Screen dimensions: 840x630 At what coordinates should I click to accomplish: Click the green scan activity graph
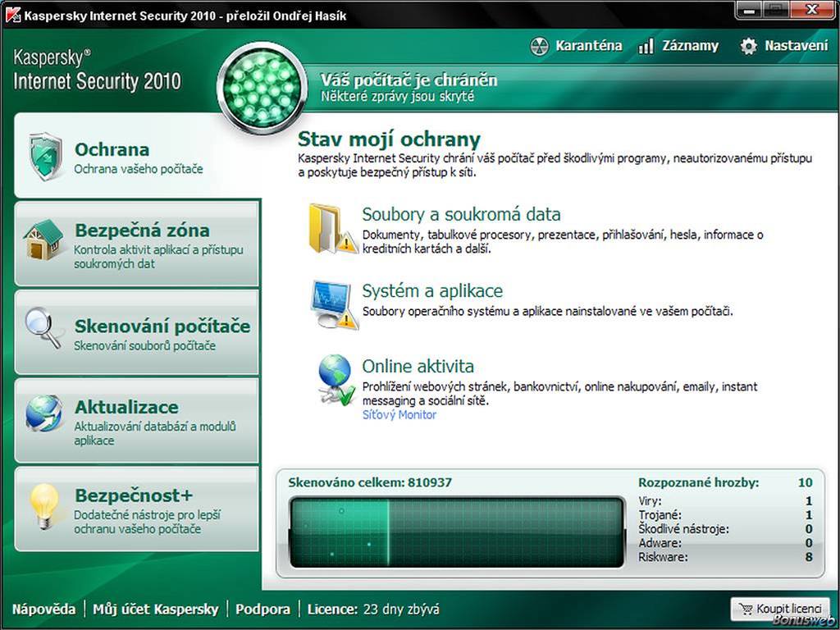click(457, 532)
